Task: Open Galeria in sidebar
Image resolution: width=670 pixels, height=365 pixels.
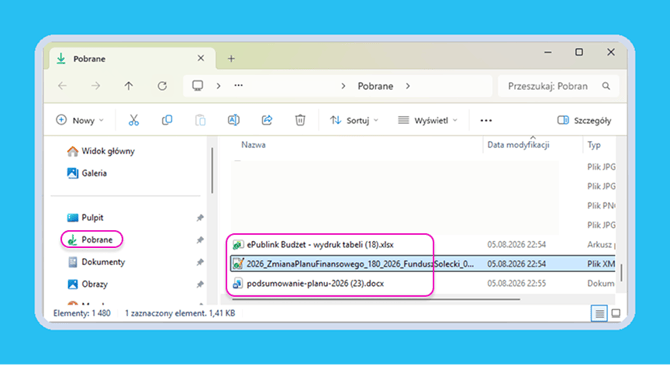Action: point(87,174)
